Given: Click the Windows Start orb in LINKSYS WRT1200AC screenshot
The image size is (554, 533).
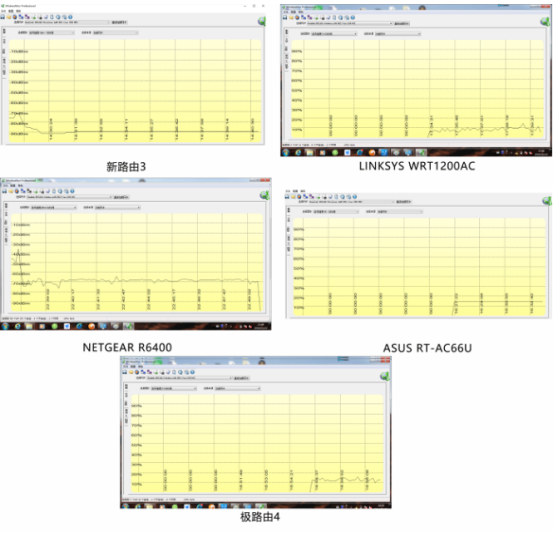Looking at the screenshot, I should [x=286, y=152].
